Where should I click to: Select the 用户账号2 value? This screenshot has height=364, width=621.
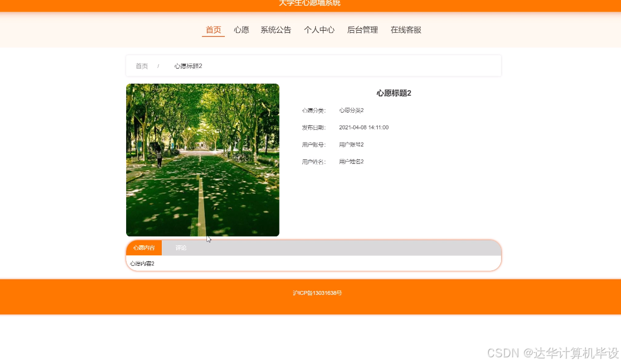pyautogui.click(x=352, y=144)
